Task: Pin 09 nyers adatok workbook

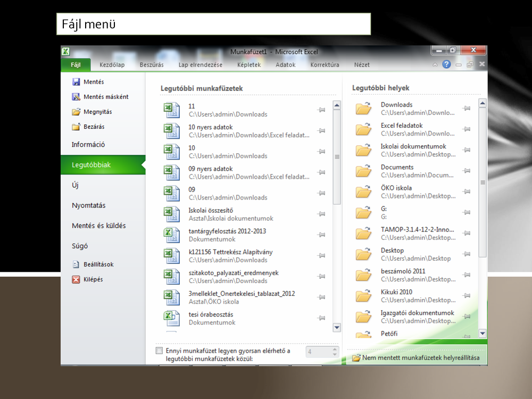Action: (x=321, y=172)
